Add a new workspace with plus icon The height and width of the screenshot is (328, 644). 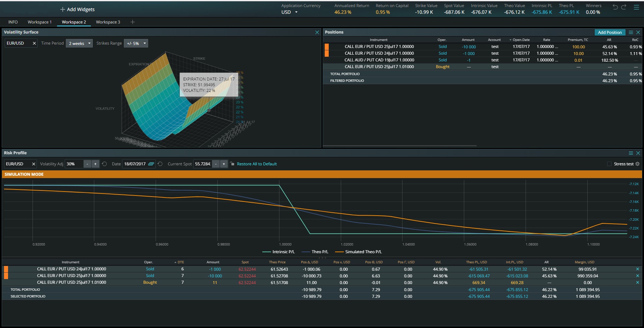pyautogui.click(x=132, y=22)
